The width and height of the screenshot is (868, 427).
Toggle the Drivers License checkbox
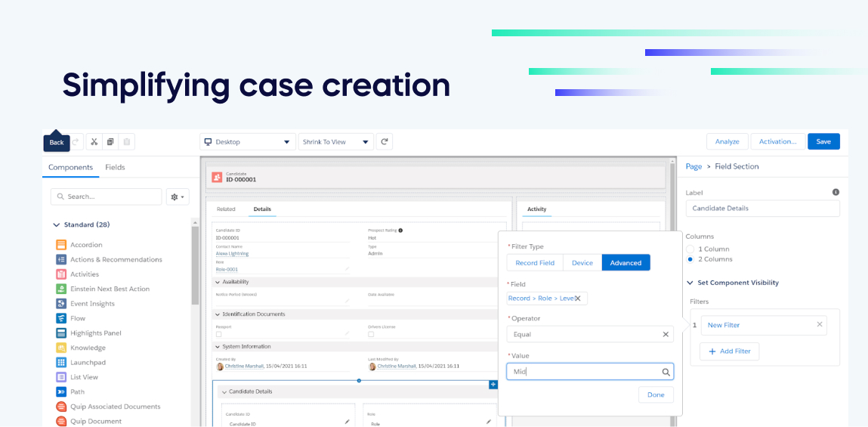pyautogui.click(x=371, y=335)
